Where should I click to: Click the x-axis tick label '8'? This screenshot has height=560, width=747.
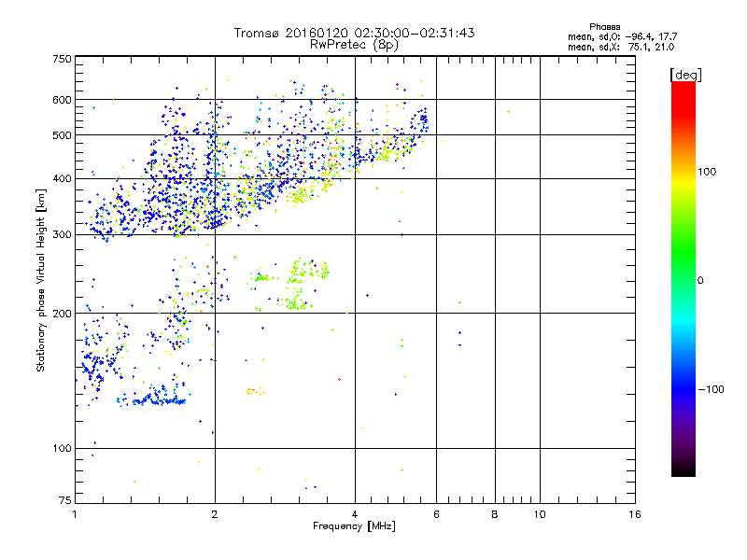coord(495,514)
